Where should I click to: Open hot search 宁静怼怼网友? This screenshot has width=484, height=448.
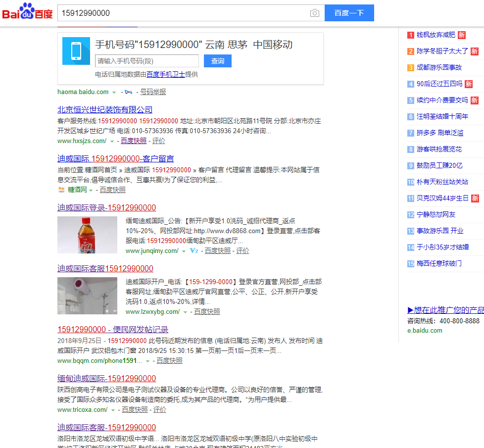(x=436, y=215)
